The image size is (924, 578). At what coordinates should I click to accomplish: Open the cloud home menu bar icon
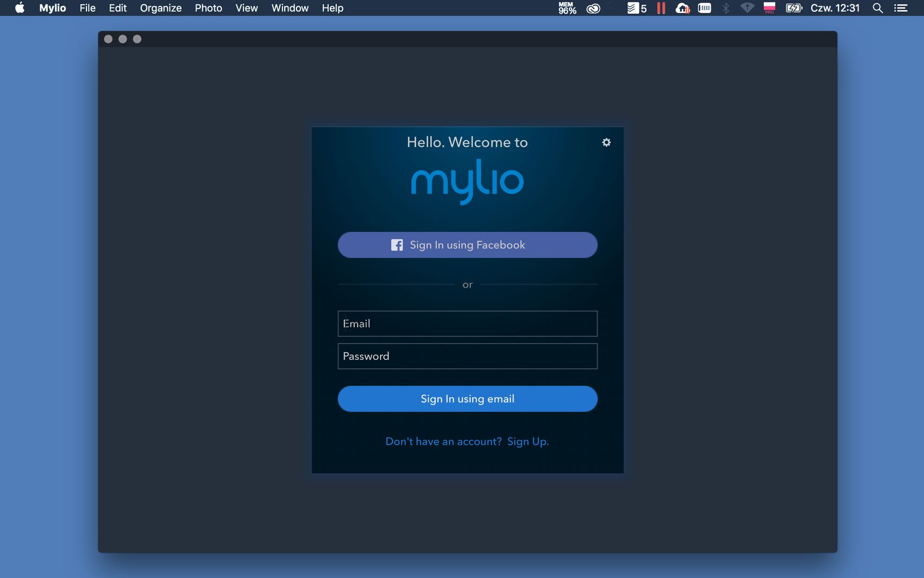683,8
